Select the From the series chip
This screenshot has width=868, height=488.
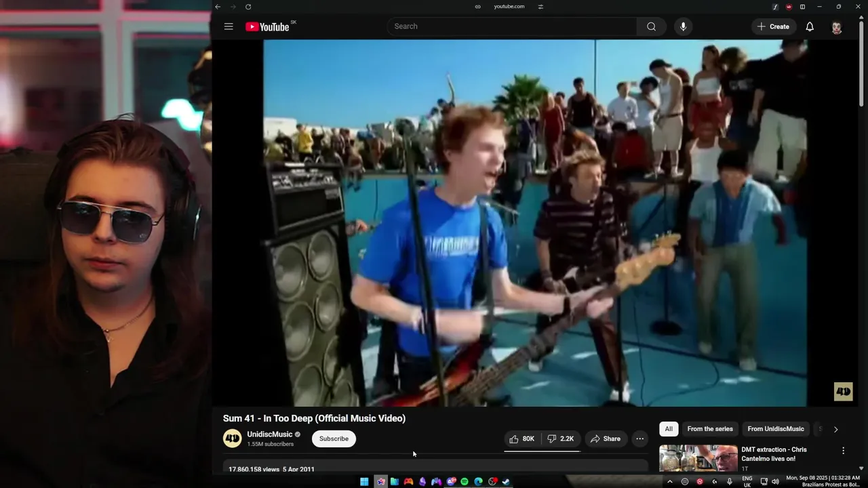(x=710, y=429)
